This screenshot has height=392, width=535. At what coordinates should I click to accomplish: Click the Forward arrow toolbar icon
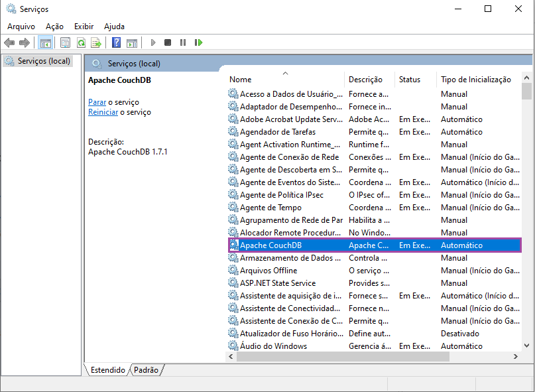point(25,42)
